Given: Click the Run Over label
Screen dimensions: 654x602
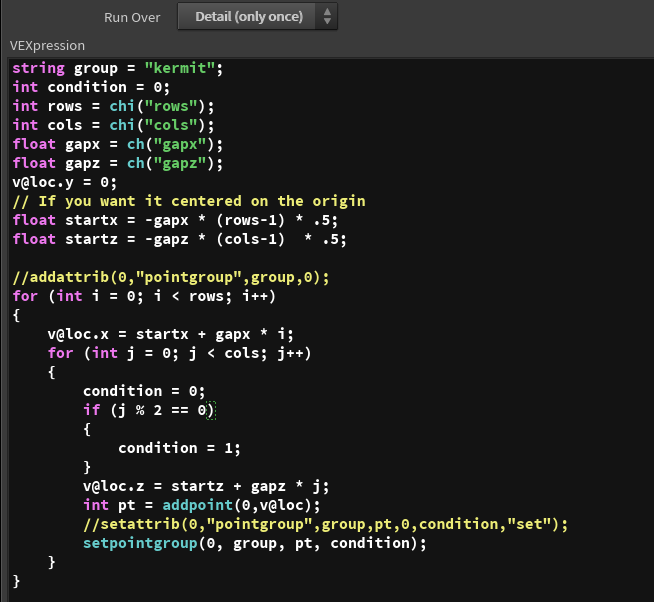Looking at the screenshot, I should 132,18.
